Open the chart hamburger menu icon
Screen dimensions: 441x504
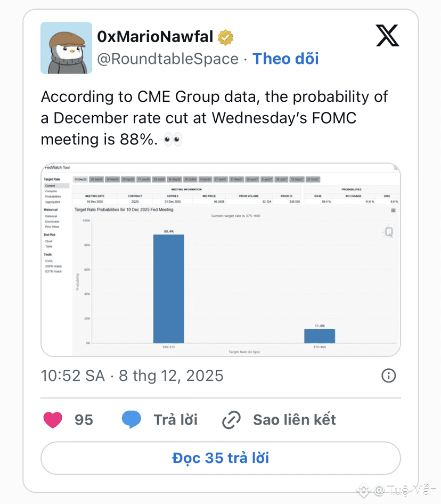(393, 210)
